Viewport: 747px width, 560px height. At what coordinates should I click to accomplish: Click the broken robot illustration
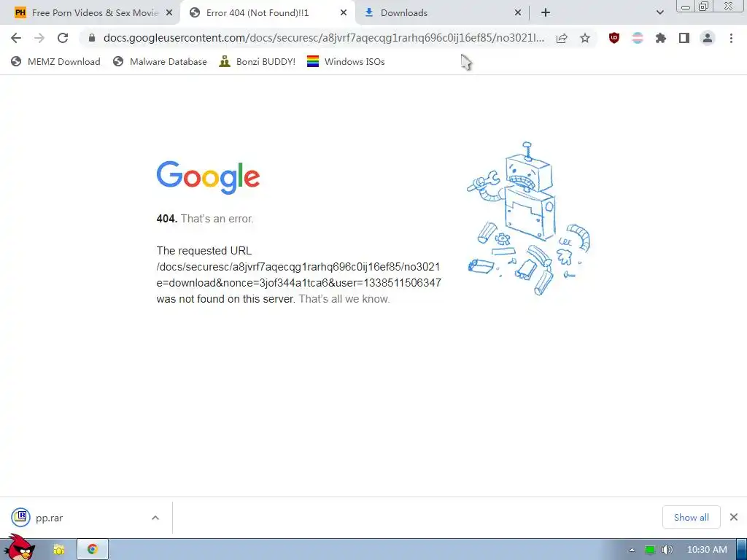(x=528, y=218)
